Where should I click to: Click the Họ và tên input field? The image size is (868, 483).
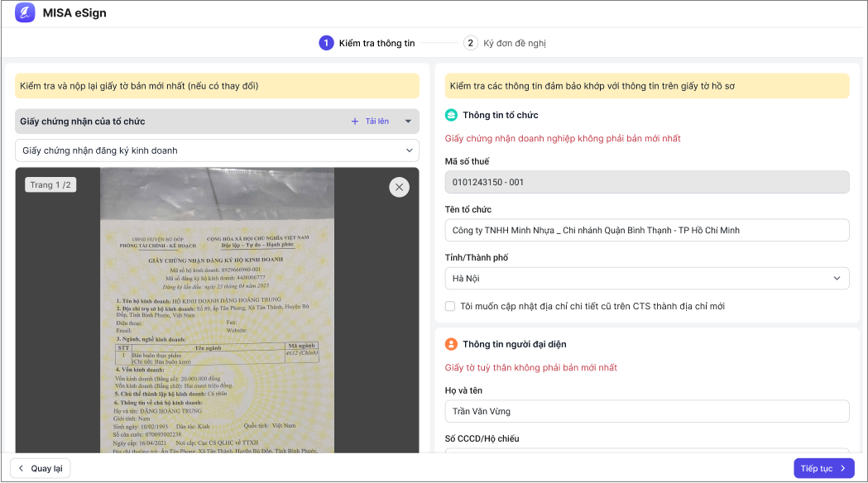(x=646, y=411)
